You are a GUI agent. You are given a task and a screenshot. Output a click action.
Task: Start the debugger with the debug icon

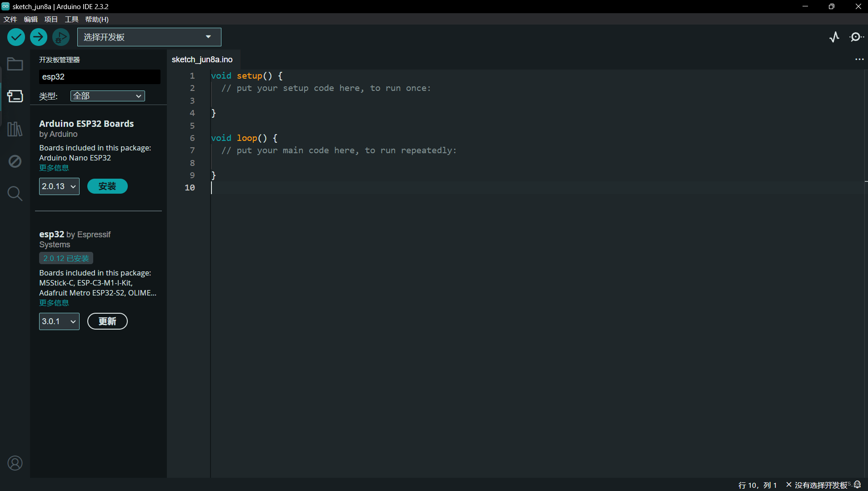point(61,37)
